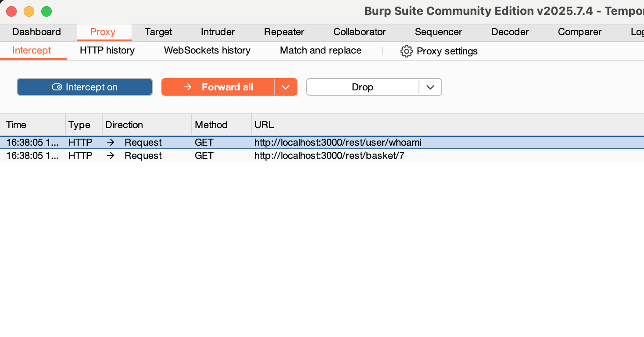This screenshot has width=644, height=337.
Task: Switch to the Repeater tab
Action: tap(284, 32)
